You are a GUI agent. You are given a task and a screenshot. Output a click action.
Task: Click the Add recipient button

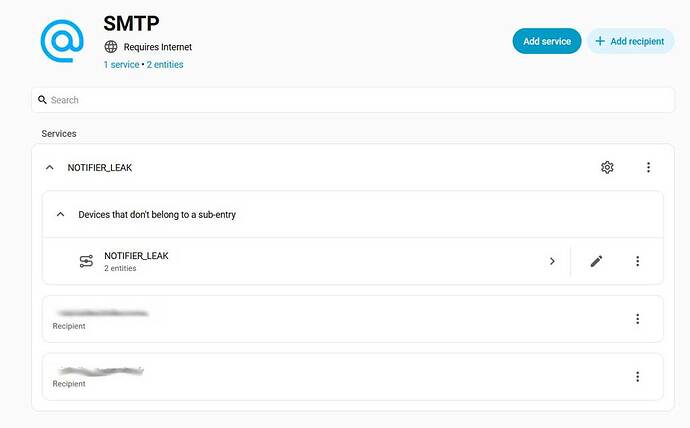(x=630, y=41)
